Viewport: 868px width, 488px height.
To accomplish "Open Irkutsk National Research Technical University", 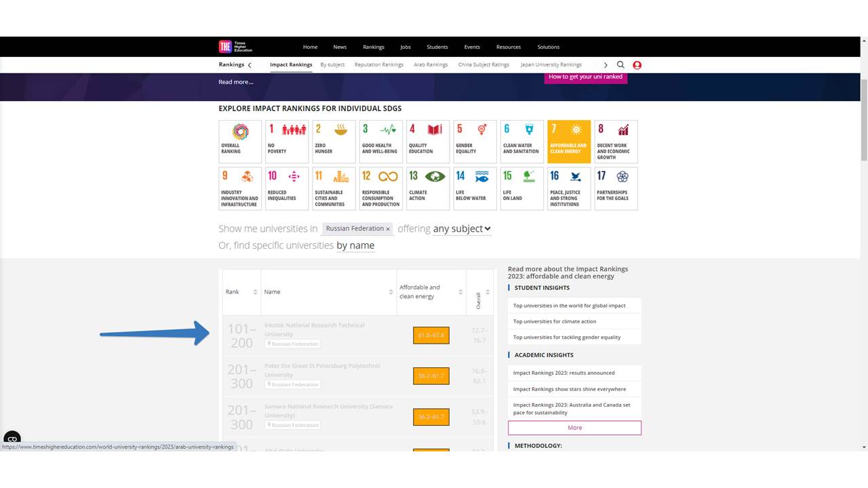I will point(315,329).
